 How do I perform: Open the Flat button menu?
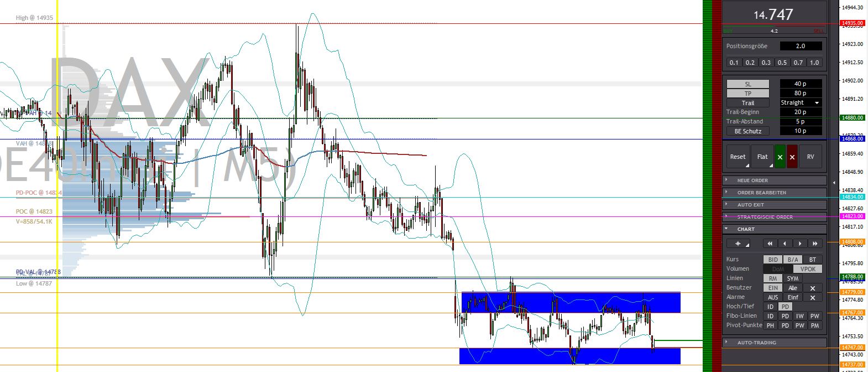[762, 157]
